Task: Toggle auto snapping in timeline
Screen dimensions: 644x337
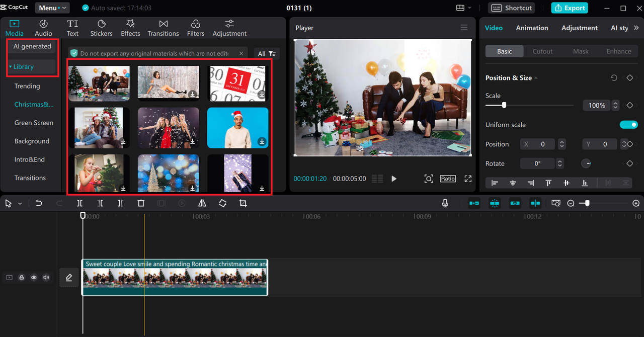Action: pos(495,203)
